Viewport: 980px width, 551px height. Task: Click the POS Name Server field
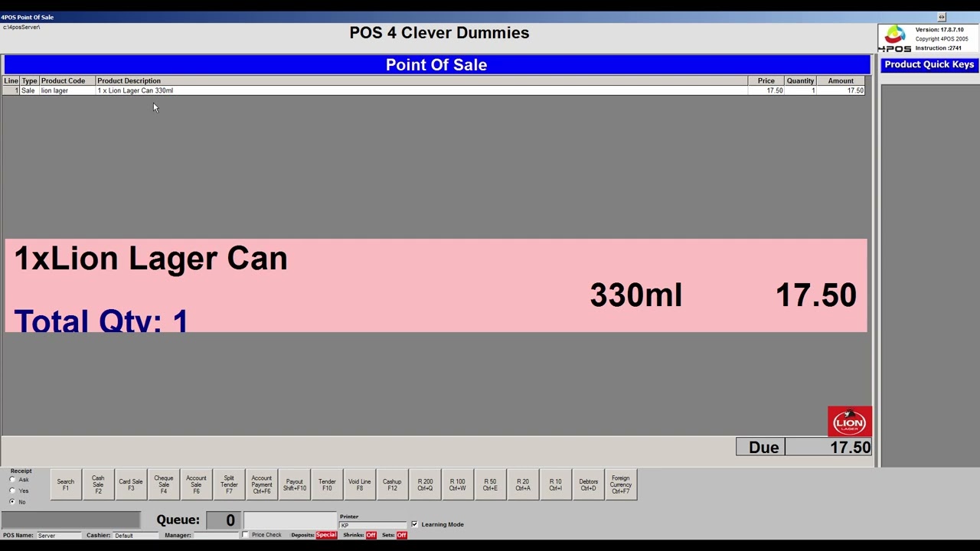(59, 536)
